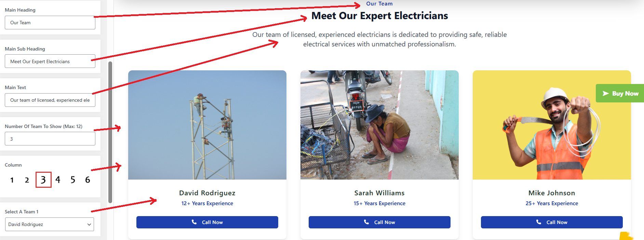
Task: Click Call Now under Sarah Williams
Action: (x=379, y=222)
